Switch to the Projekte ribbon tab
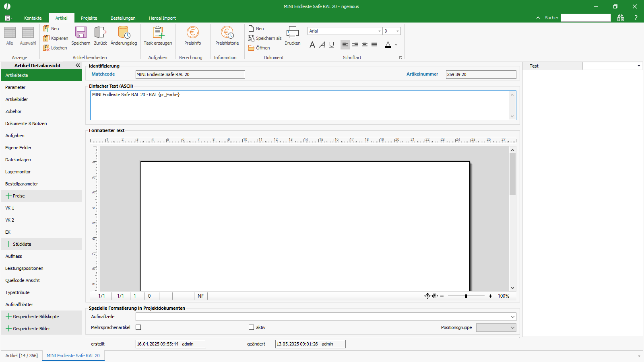The height and width of the screenshot is (362, 644). [x=89, y=18]
